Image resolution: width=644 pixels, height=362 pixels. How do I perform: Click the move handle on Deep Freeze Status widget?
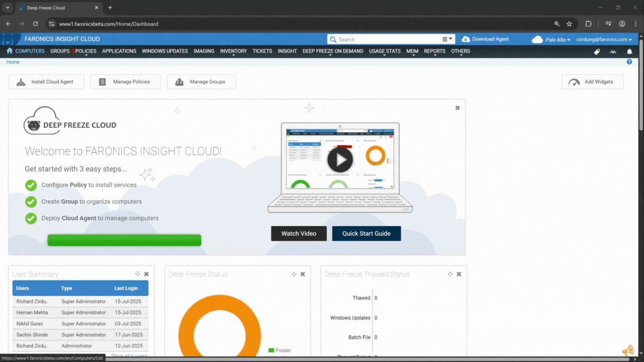(x=294, y=274)
